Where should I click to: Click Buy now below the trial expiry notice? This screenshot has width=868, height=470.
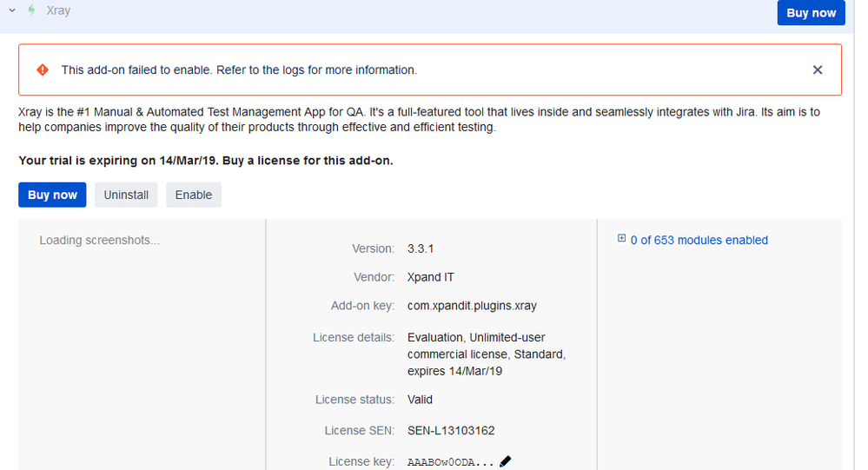[x=52, y=195]
